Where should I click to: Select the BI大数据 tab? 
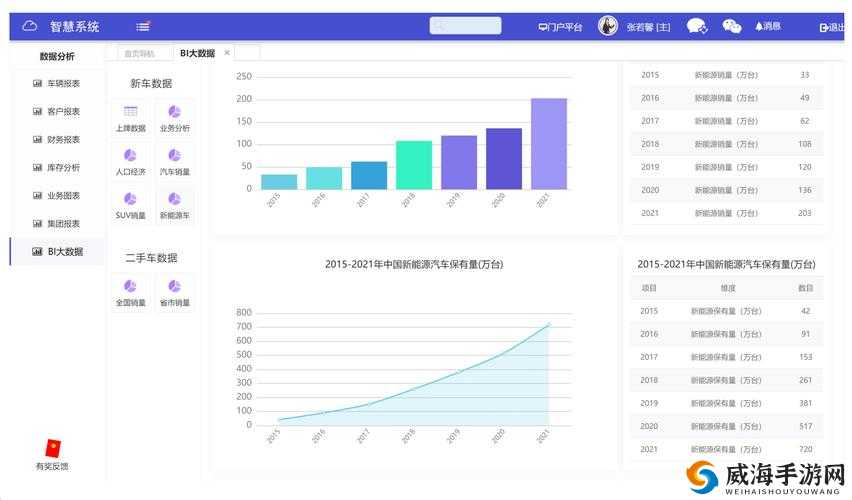(x=197, y=53)
